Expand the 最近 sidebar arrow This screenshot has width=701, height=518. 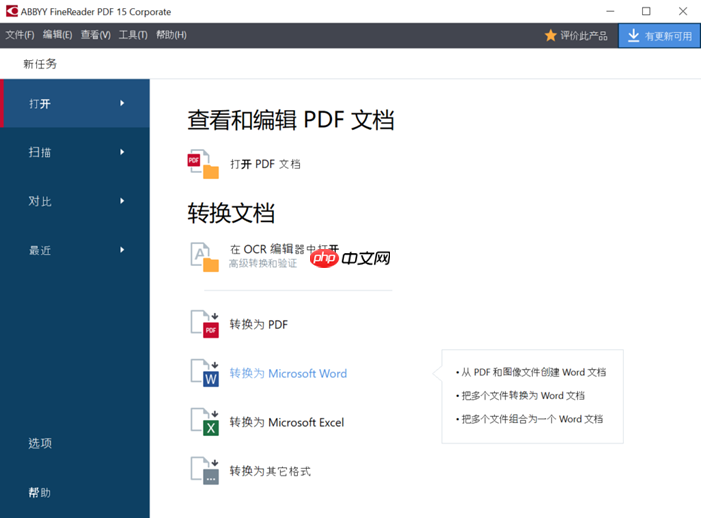point(122,250)
